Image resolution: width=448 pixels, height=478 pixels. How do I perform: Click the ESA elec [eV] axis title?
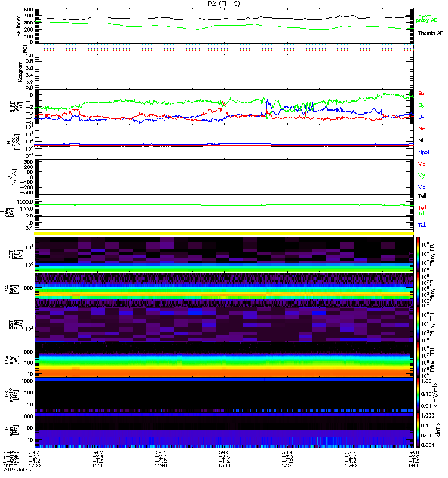coord(11,360)
